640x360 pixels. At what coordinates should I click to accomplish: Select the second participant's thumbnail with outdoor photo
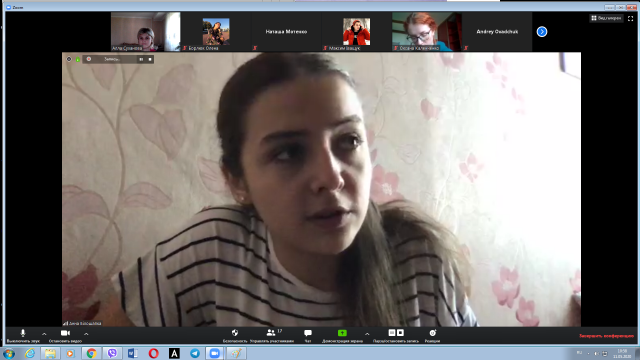coord(216,31)
